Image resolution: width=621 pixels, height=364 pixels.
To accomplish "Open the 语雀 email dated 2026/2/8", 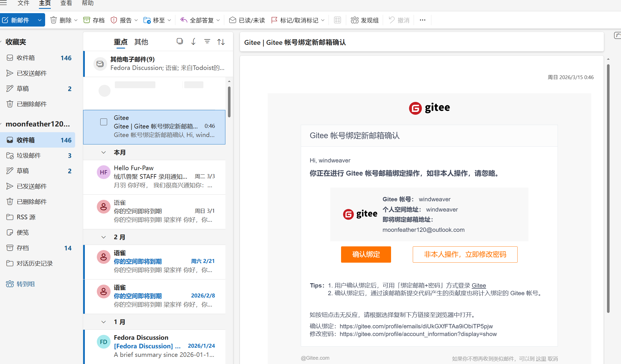I will [x=154, y=296].
